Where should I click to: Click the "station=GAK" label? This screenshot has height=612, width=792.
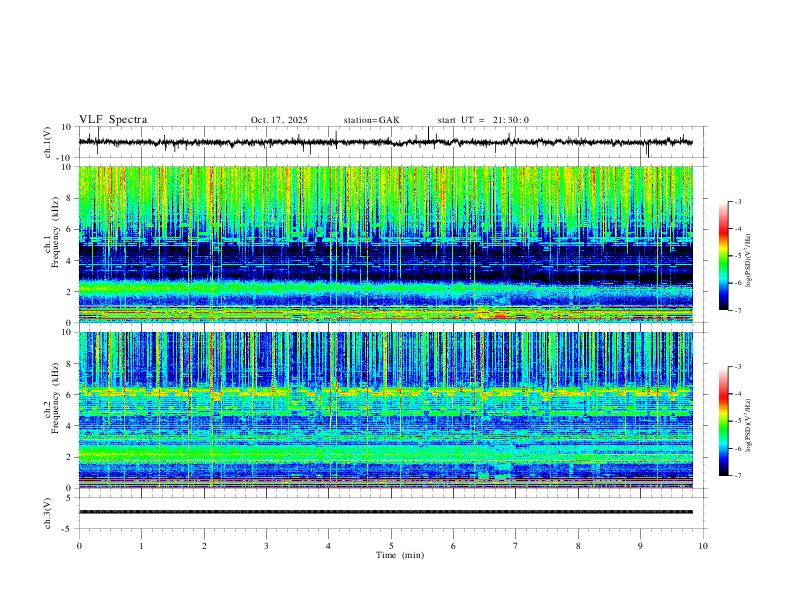point(371,120)
